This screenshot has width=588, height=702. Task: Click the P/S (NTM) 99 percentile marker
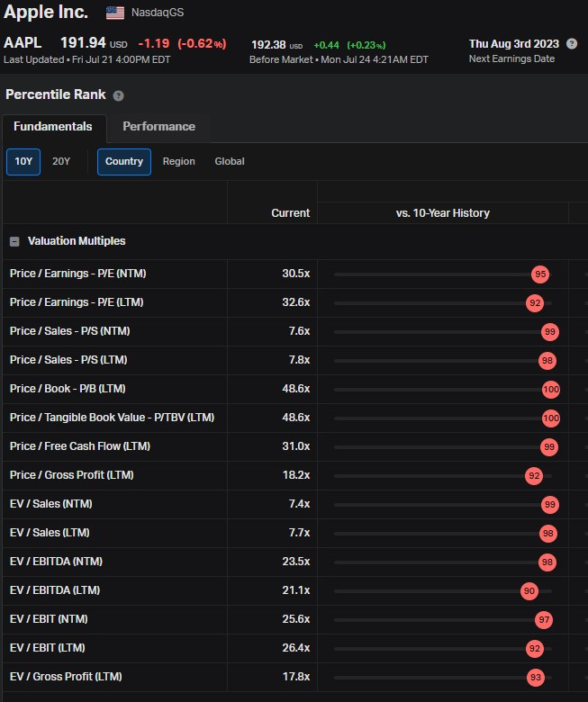[x=550, y=332]
